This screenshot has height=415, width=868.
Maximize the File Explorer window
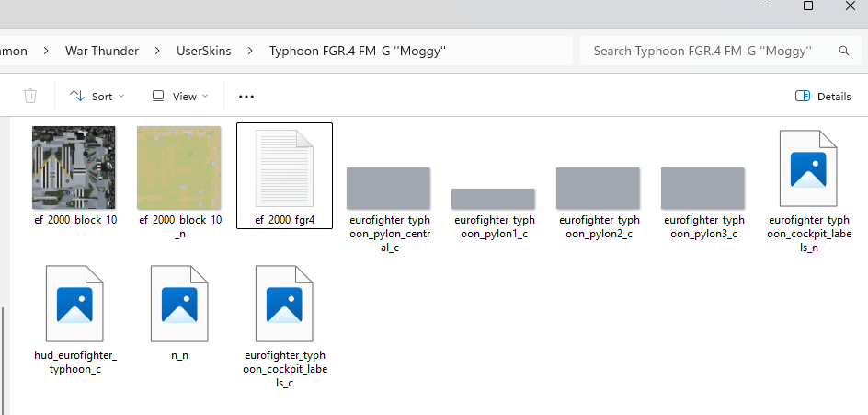coord(808,6)
